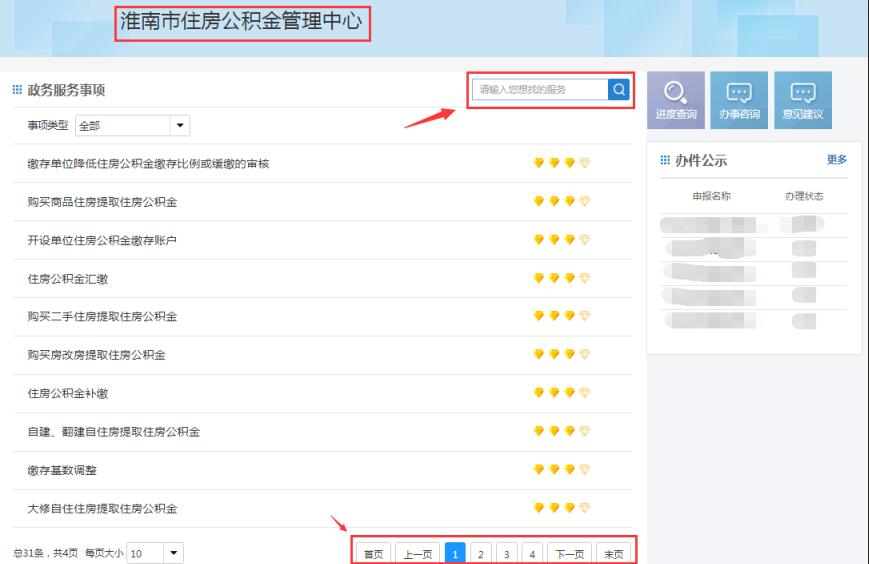Click the diamond rating beside 住房公积金汇缴

562,279
